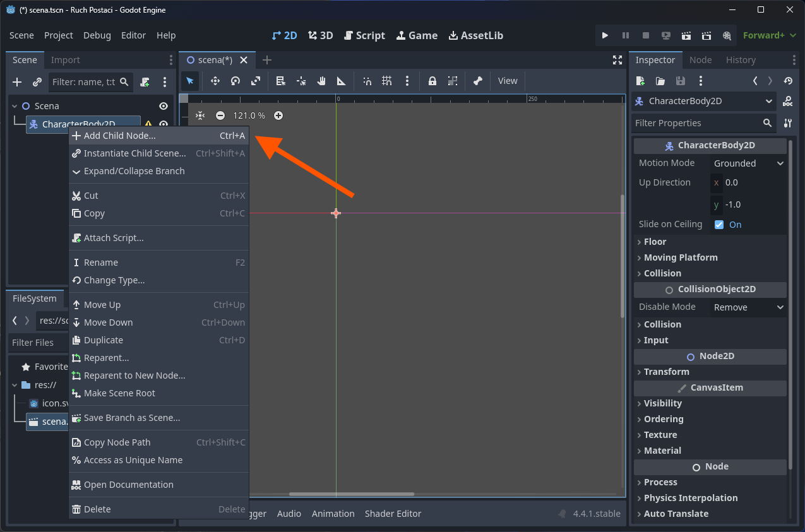Activate the Move Mode tool

(x=215, y=81)
